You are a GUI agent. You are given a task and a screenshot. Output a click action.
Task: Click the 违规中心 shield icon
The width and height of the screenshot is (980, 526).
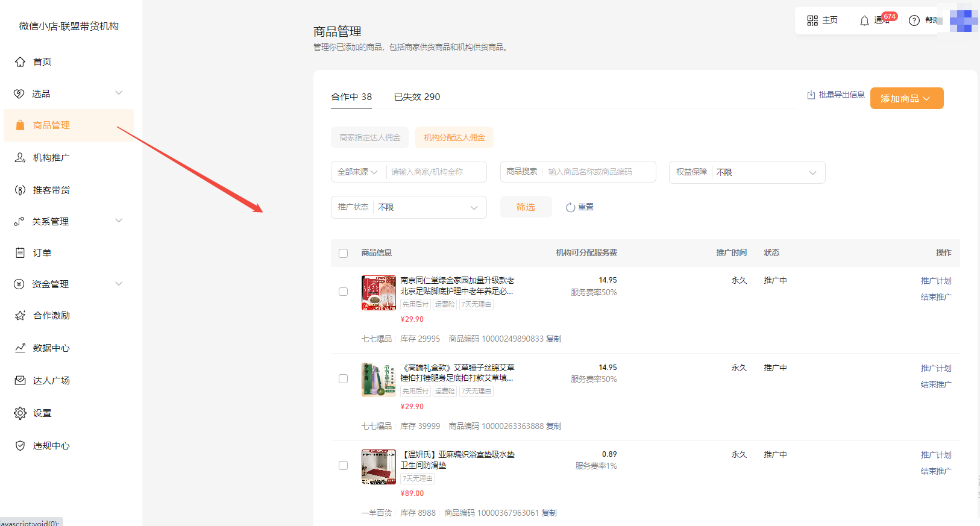coord(20,445)
